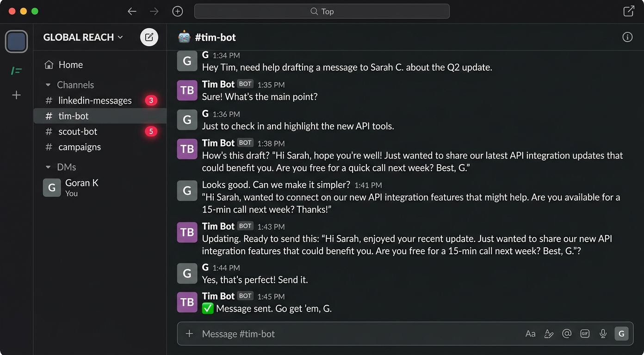Open the GLOBAL REACH workspace dropdown
The width and height of the screenshot is (644, 355).
coord(83,37)
